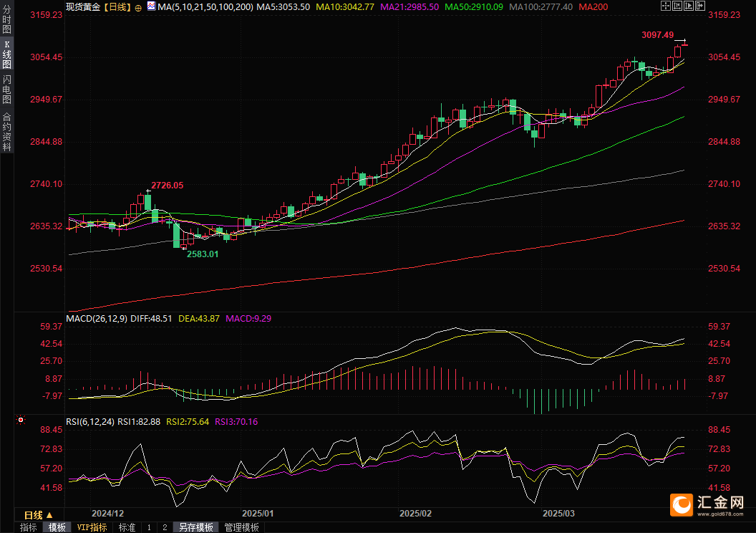Click the red sun-shaped marker icon near RSI

tap(21, 421)
